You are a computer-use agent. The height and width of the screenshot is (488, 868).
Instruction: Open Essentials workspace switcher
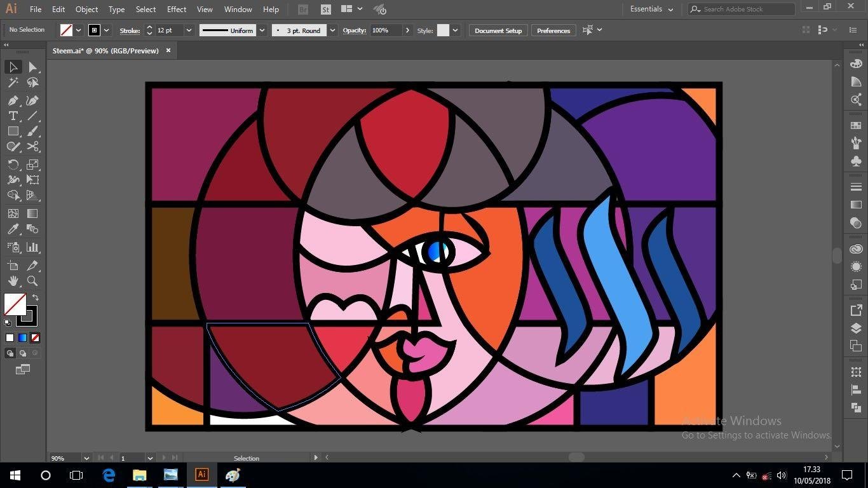pos(651,9)
